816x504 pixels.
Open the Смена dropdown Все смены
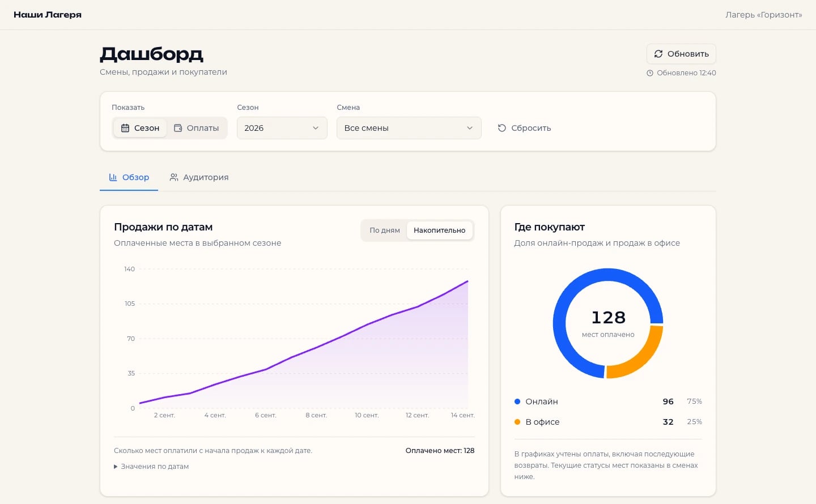[x=409, y=128]
